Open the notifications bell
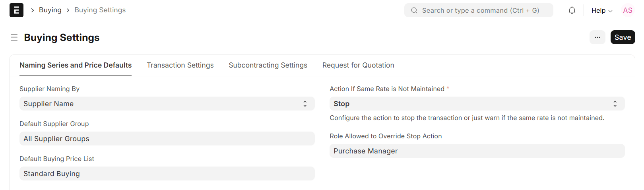Image resolution: width=644 pixels, height=190 pixels. (572, 10)
